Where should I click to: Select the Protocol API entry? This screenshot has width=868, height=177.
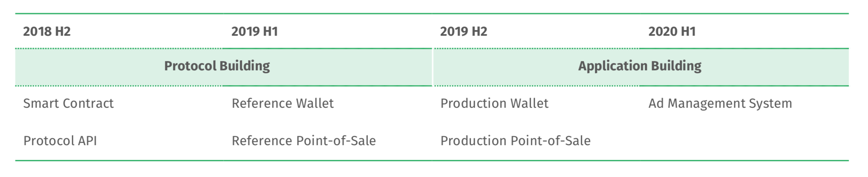60,141
